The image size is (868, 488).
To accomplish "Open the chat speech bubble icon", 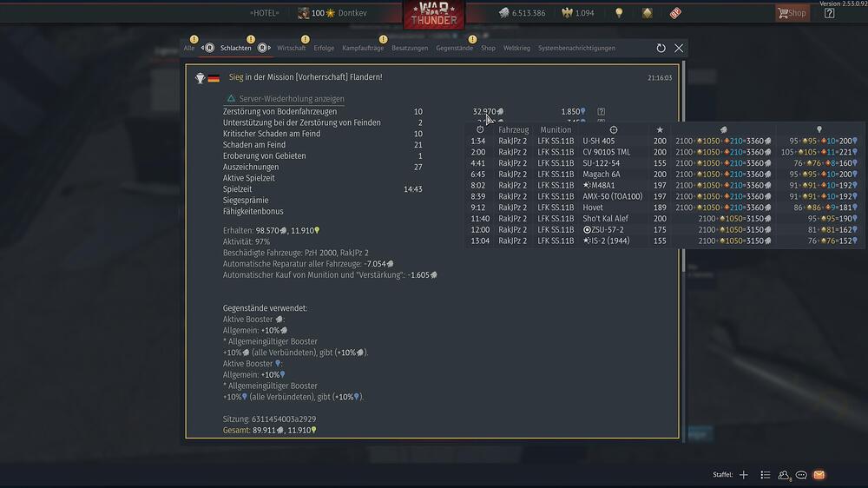I will click(801, 475).
